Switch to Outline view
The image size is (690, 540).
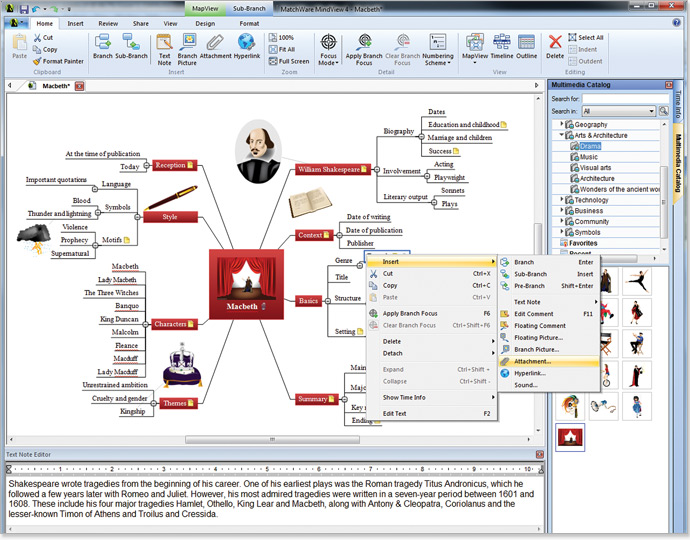click(x=526, y=46)
